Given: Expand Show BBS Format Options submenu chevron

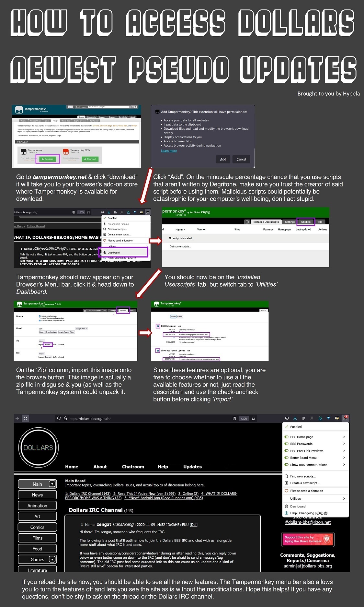Looking at the screenshot, I should point(344,465).
